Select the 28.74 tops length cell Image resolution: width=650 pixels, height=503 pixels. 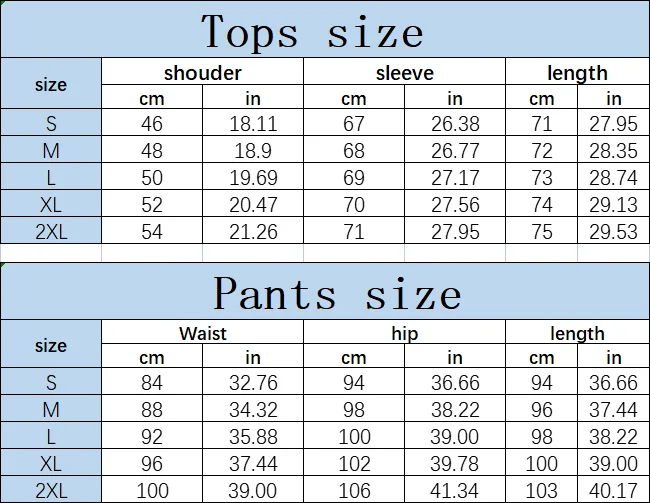[613, 179]
